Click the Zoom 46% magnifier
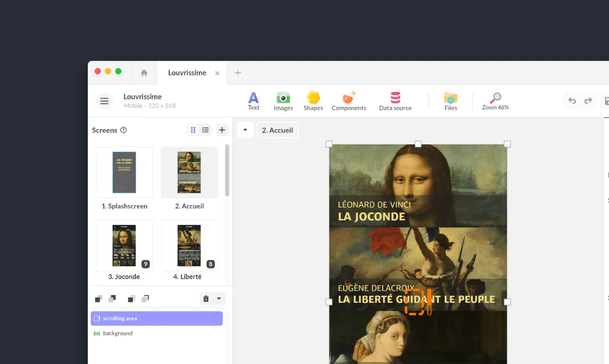This screenshot has height=364, width=609. click(495, 101)
